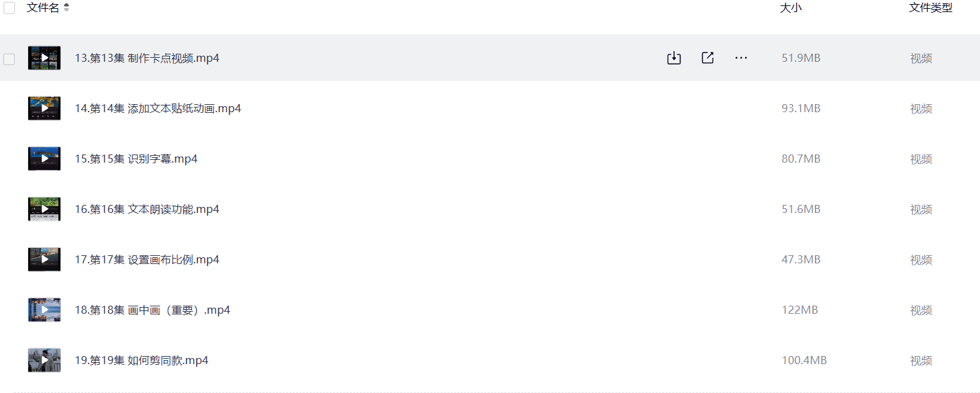Open file 18.第18集 画中画（重要）.mp4
The image size is (980, 393).
pyautogui.click(x=152, y=310)
